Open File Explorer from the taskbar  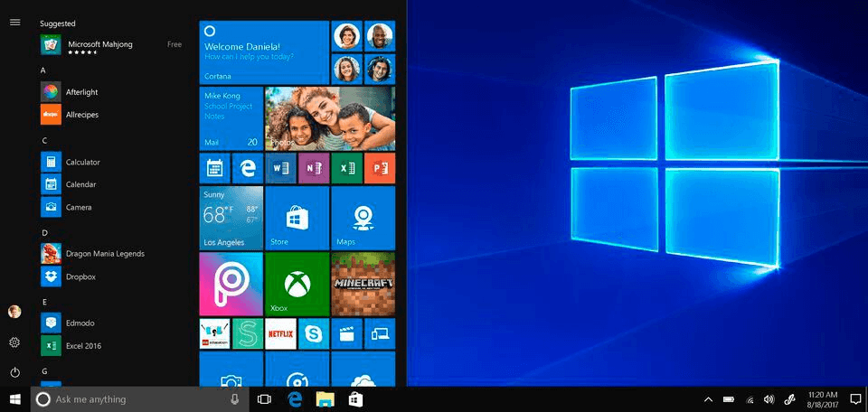[x=325, y=399]
